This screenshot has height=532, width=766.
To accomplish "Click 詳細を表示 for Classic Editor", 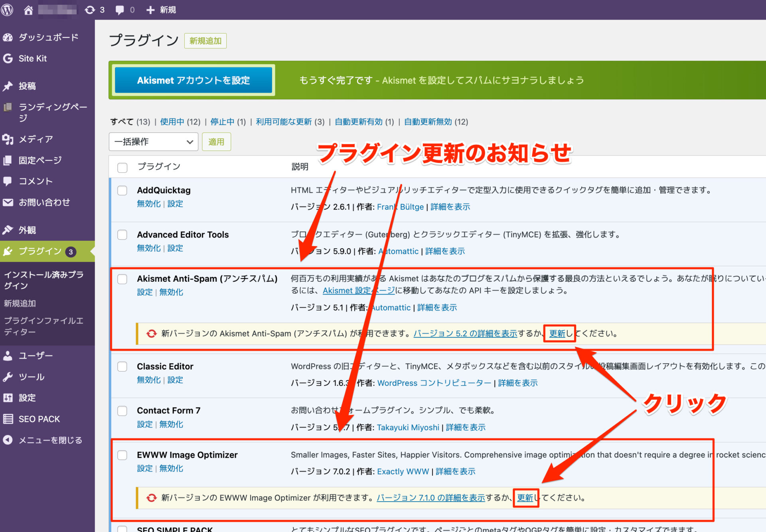I will coord(518,383).
